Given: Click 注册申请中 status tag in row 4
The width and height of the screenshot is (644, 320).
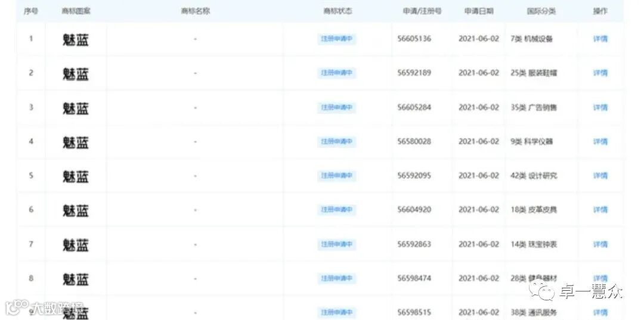Looking at the screenshot, I should (x=337, y=142).
